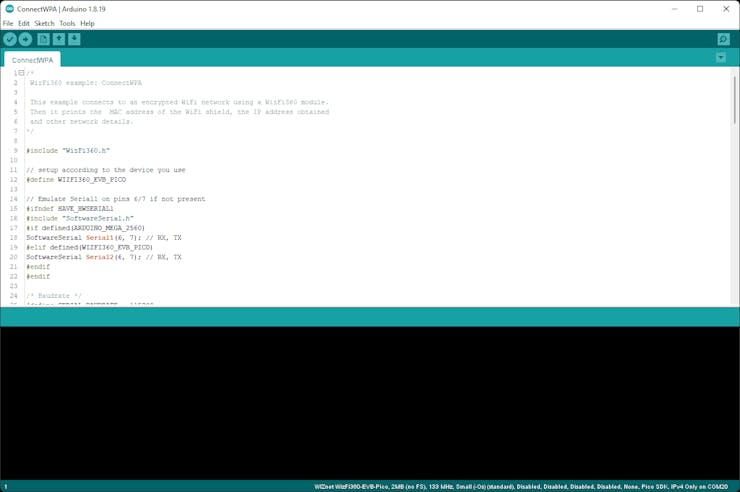
Task: Open the Help menu
Action: click(x=87, y=23)
